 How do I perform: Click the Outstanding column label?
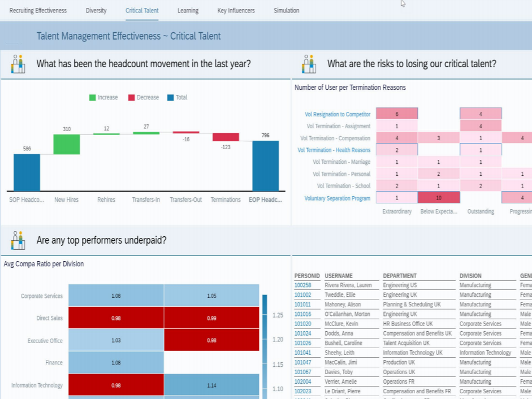coord(481,211)
